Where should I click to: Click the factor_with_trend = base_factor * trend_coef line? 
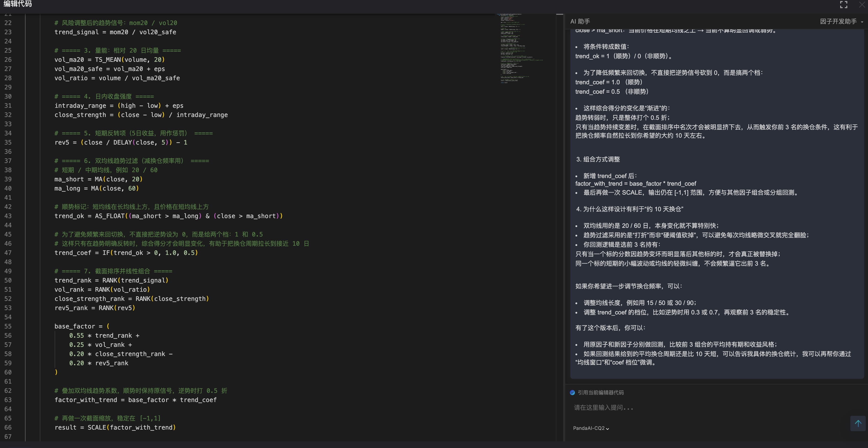[136, 400]
